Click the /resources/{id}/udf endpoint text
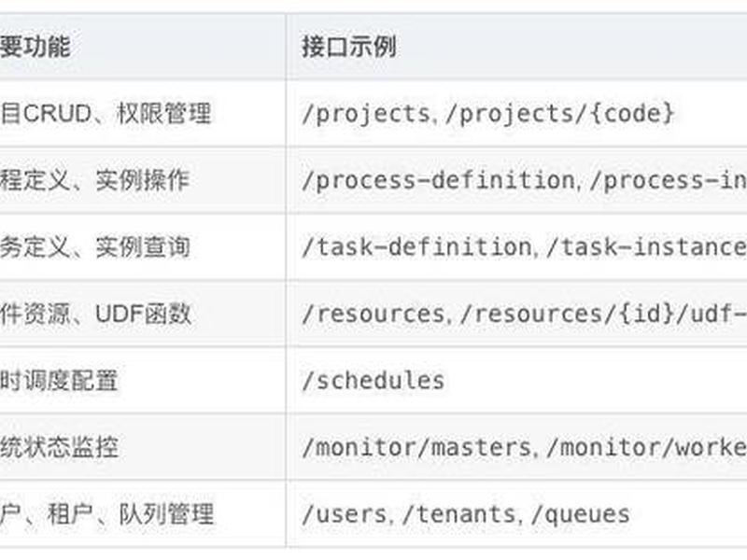Image resolution: width=747 pixels, height=560 pixels. click(x=603, y=314)
